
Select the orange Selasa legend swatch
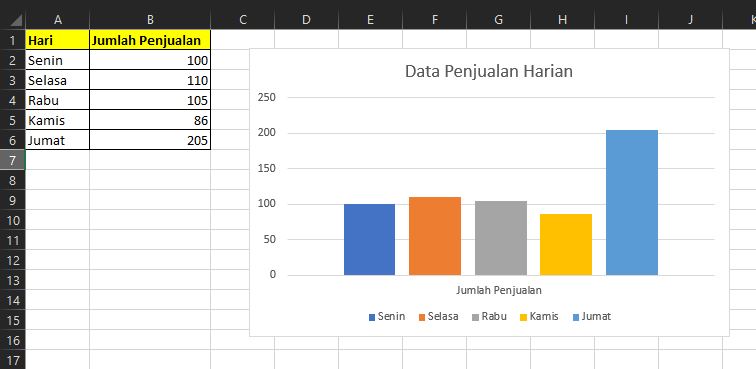(422, 317)
